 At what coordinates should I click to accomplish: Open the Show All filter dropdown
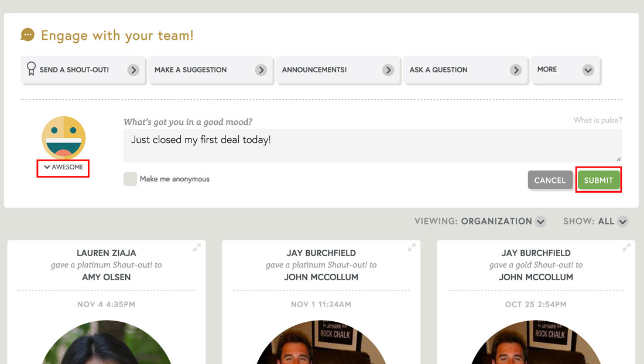coord(623,222)
